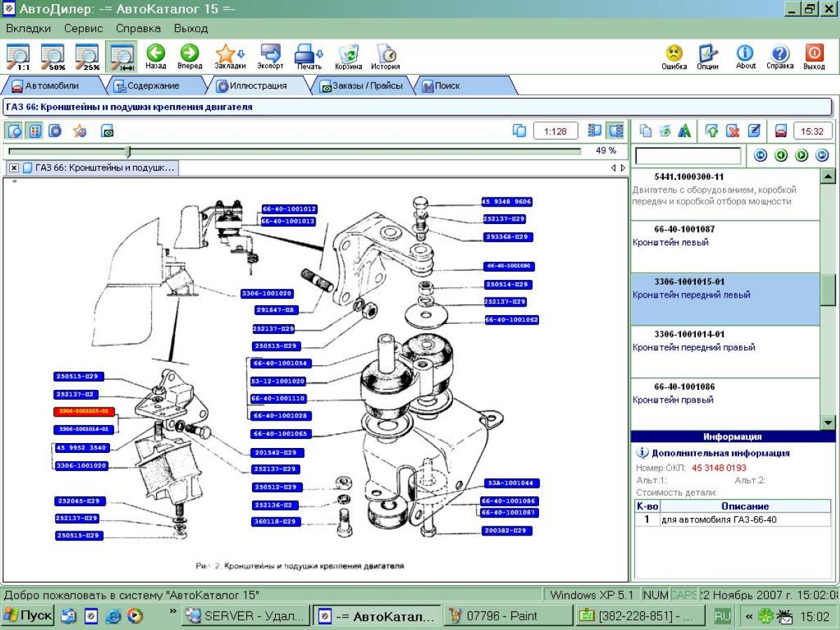Jump to last part in list
Viewport: 840px width, 630px height.
coord(822,155)
